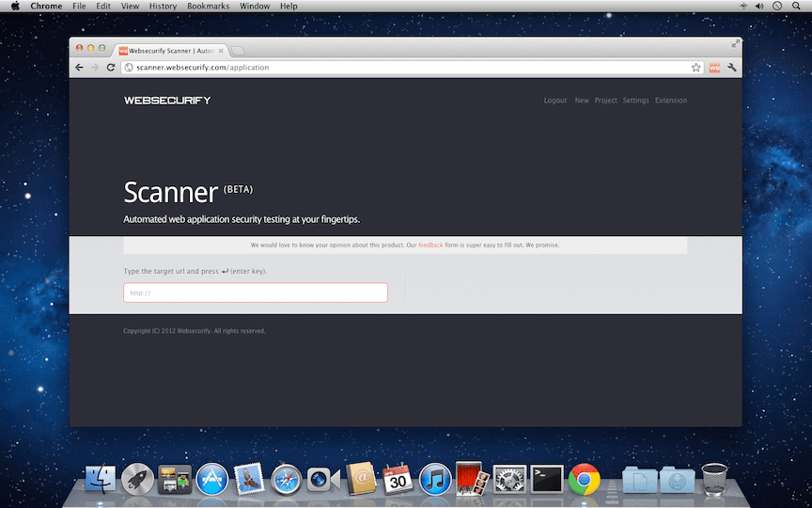Image resolution: width=812 pixels, height=508 pixels.
Task: Open the Settings link in site header
Action: tap(636, 101)
